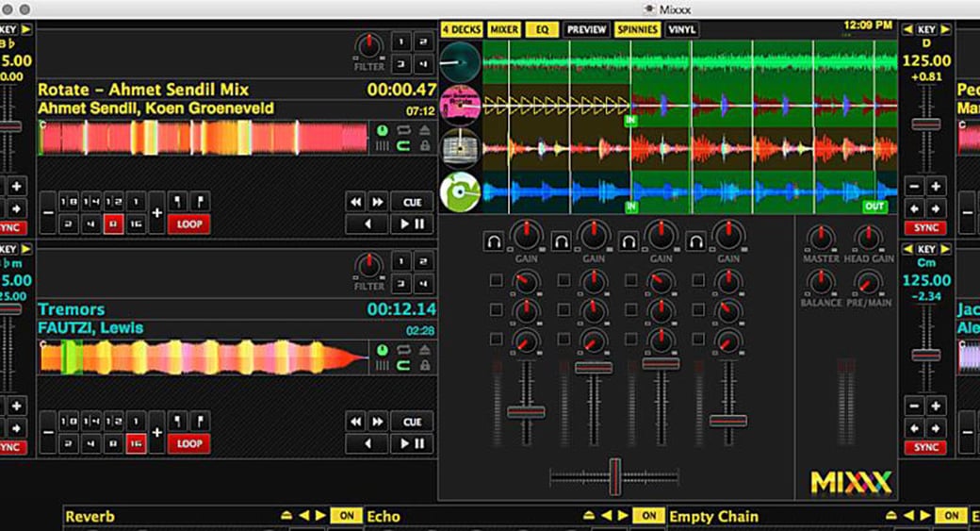Click the reverse play arrow on Rotate deck
The image size is (980, 531).
click(x=367, y=224)
